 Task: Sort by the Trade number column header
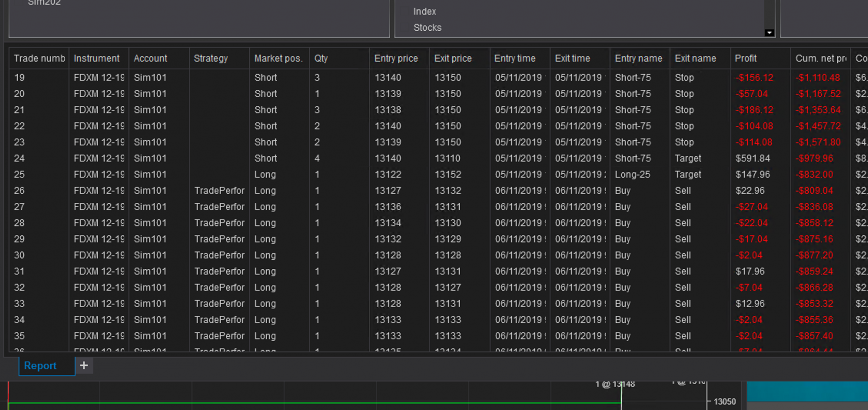coord(39,58)
